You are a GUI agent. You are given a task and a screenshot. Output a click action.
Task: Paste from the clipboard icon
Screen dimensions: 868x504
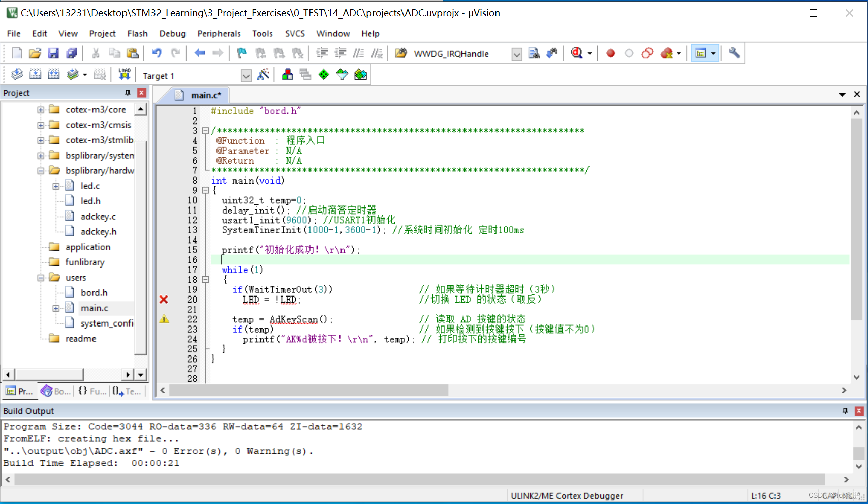[132, 53]
